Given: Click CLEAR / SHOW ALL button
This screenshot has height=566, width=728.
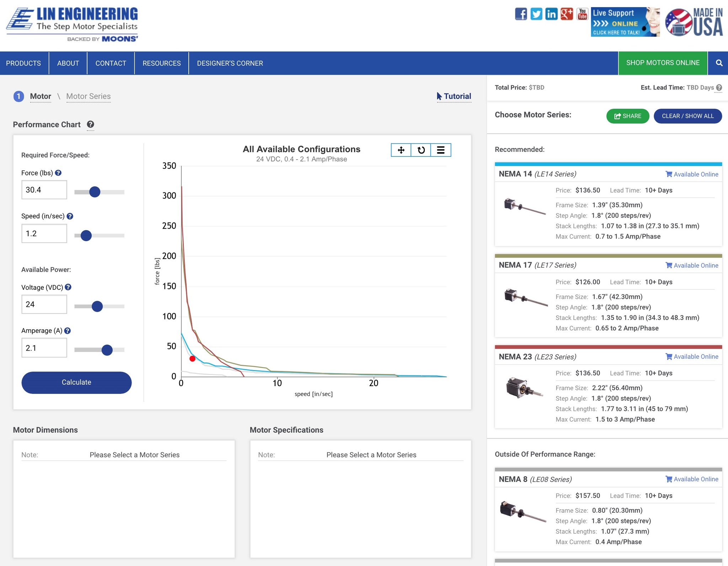Looking at the screenshot, I should [687, 116].
